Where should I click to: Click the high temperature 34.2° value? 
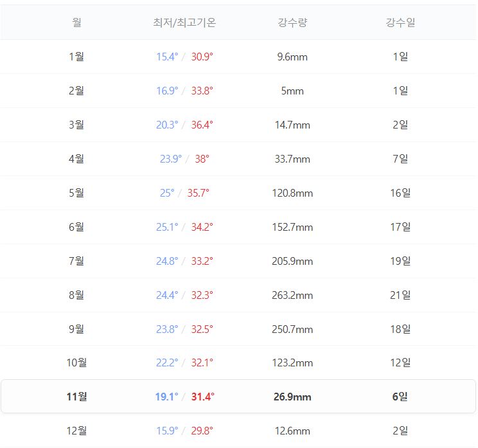[x=202, y=228]
